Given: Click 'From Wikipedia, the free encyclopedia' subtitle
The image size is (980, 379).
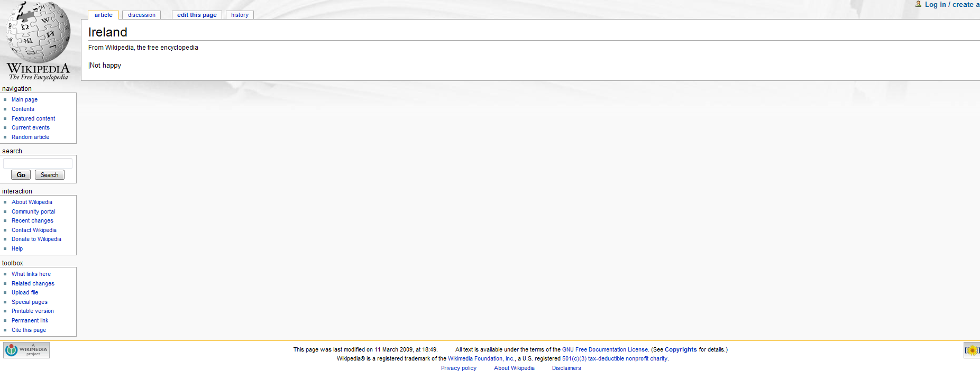Looking at the screenshot, I should pyautogui.click(x=143, y=48).
